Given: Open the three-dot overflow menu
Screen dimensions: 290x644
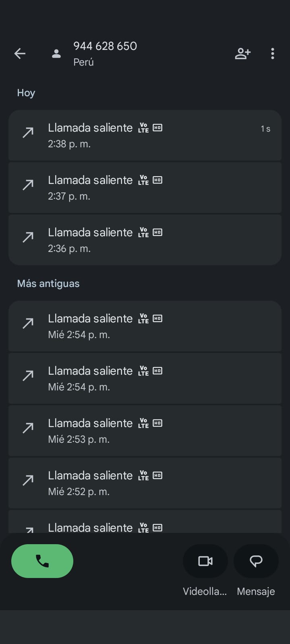Looking at the screenshot, I should [x=273, y=54].
